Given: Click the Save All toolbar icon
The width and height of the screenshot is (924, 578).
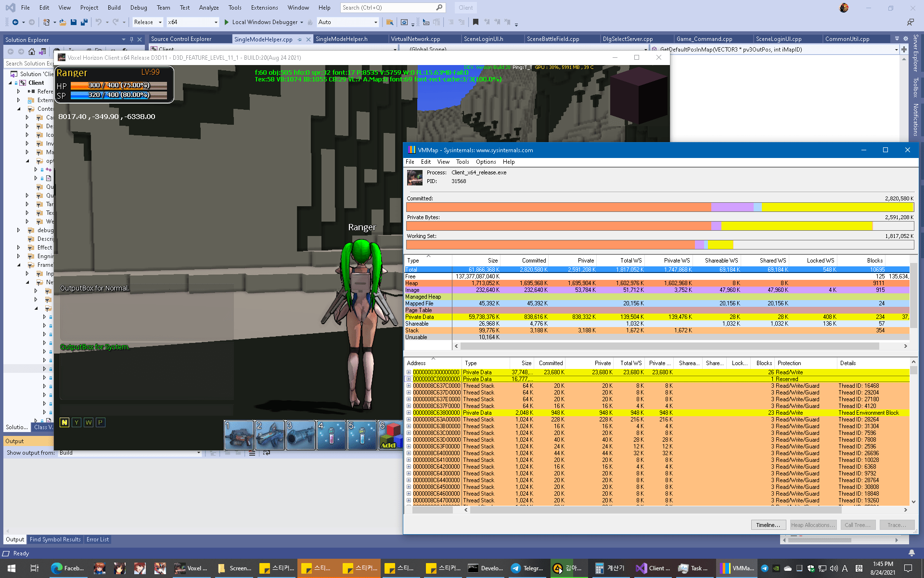Looking at the screenshot, I should point(84,22).
